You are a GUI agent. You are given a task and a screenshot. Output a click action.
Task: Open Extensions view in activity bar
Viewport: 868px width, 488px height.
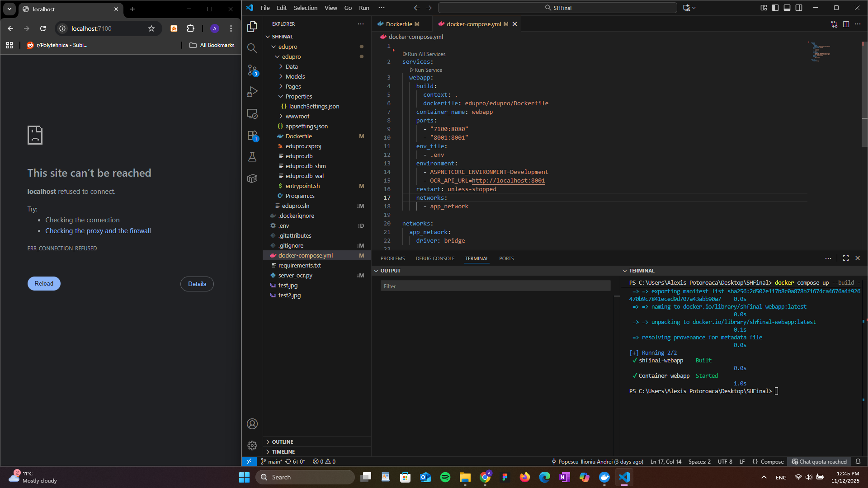click(x=252, y=135)
